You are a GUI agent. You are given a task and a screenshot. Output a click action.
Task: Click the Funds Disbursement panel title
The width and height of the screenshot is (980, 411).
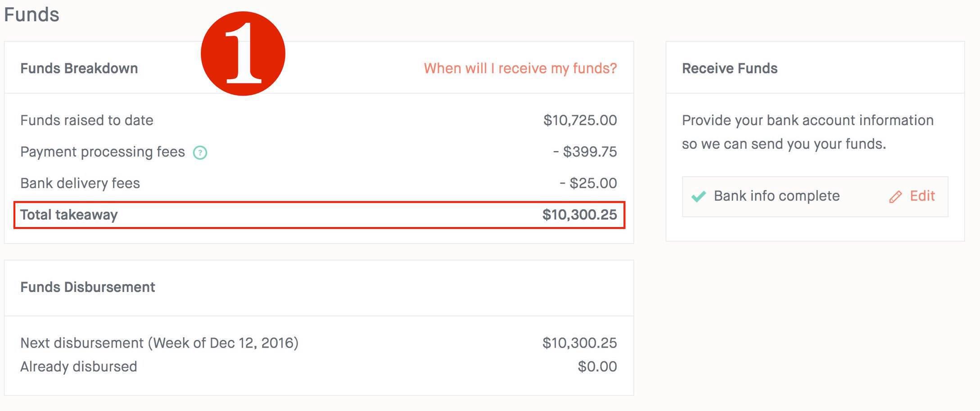pyautogui.click(x=88, y=287)
